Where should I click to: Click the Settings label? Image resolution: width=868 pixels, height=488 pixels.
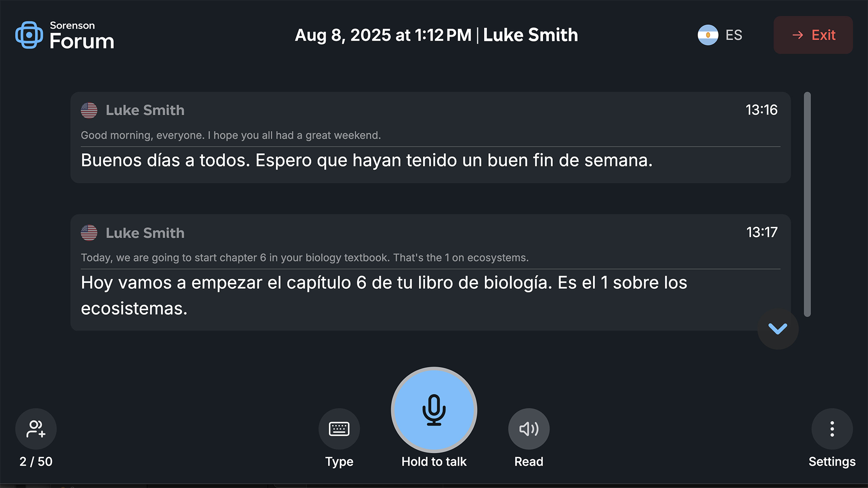pyautogui.click(x=832, y=461)
